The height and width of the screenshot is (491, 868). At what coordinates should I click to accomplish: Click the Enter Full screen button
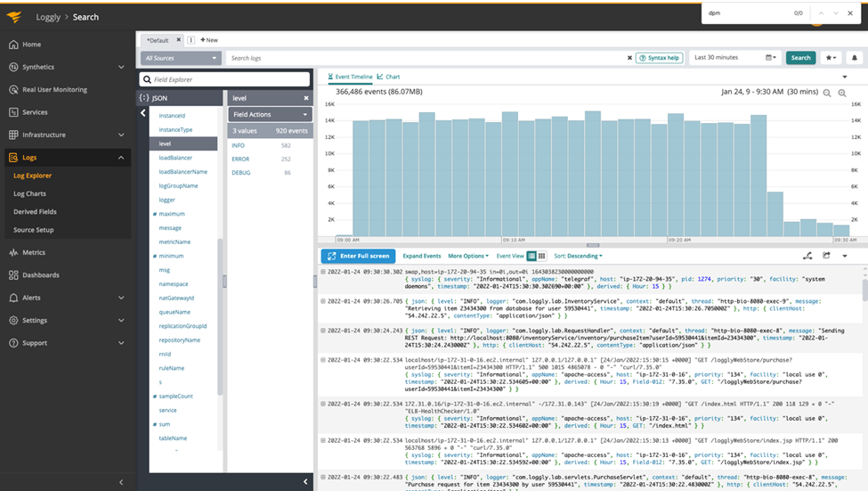click(x=358, y=256)
